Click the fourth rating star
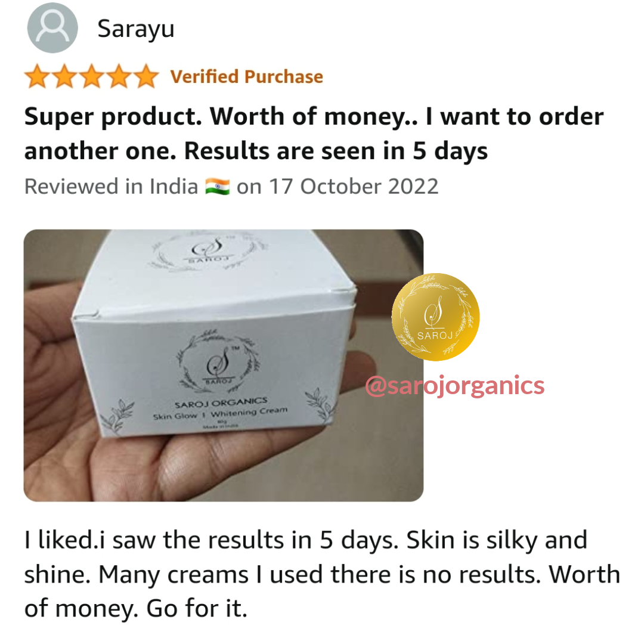Viewport: 644px width, 644px height. (119, 76)
